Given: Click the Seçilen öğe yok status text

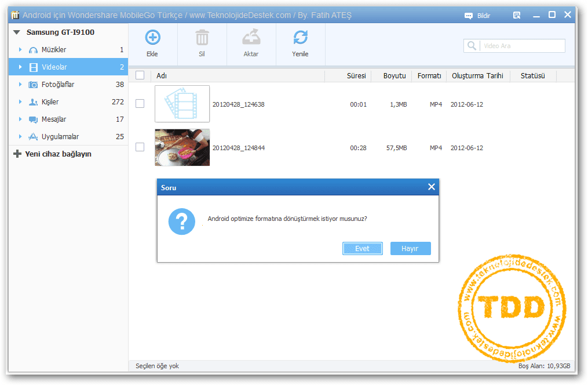Looking at the screenshot, I should coord(157,366).
